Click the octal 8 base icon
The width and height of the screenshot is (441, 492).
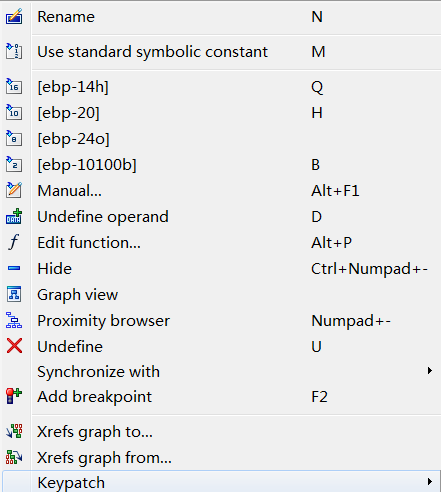(14, 139)
